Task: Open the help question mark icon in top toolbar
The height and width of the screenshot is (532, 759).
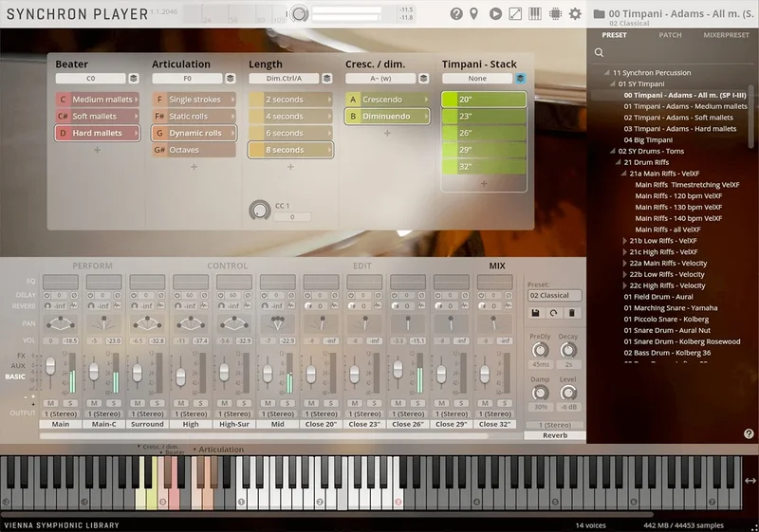Action: click(456, 13)
